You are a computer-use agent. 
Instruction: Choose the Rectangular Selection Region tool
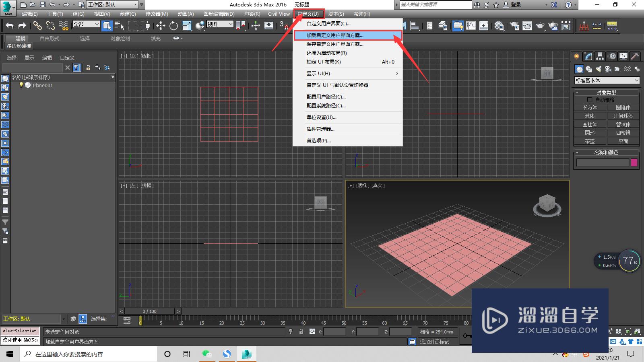pyautogui.click(x=132, y=26)
